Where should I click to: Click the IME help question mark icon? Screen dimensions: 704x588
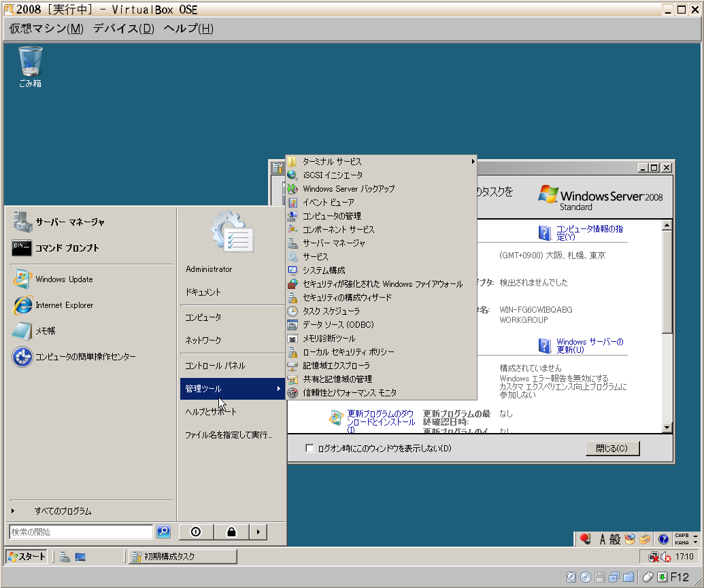click(663, 539)
